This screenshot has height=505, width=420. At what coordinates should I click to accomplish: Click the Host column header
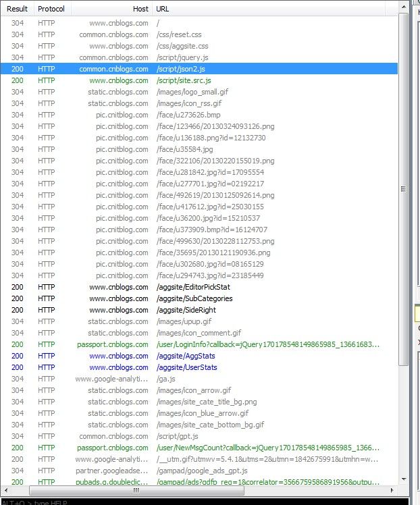coord(111,9)
